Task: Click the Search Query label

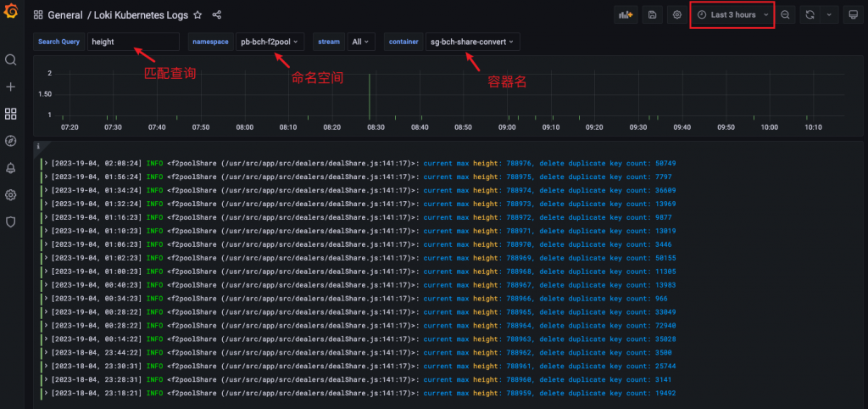Action: coord(59,42)
